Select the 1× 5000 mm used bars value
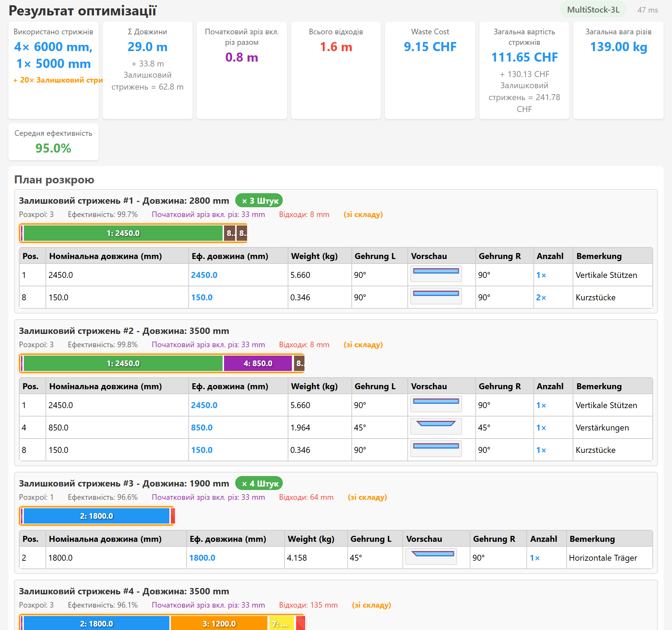Screen dimensions: 672x630 54,64
